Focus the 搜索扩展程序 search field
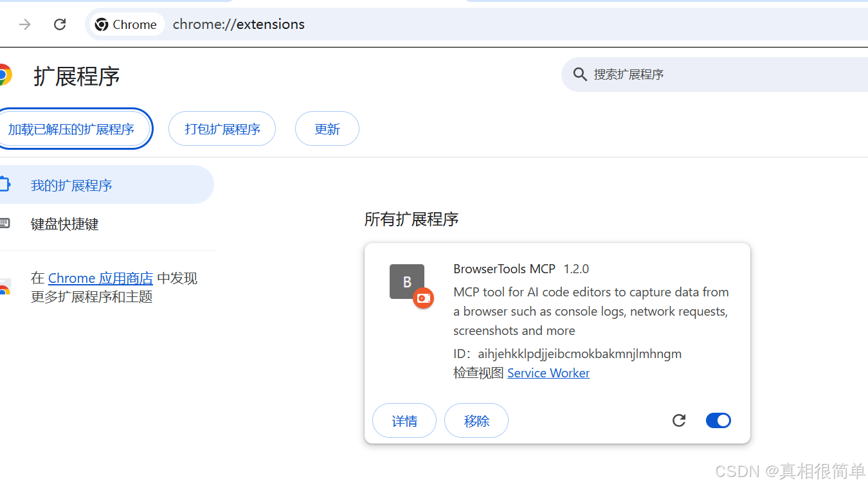 pyautogui.click(x=714, y=75)
